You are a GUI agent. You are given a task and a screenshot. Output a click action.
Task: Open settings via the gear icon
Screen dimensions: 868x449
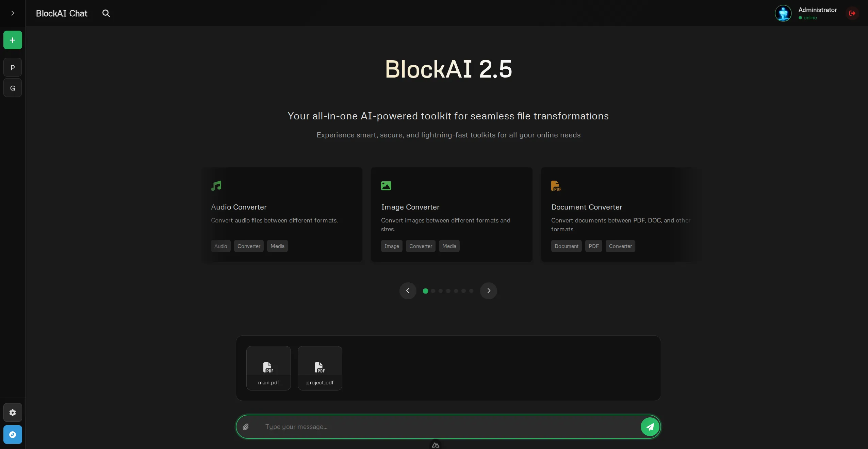click(x=13, y=412)
